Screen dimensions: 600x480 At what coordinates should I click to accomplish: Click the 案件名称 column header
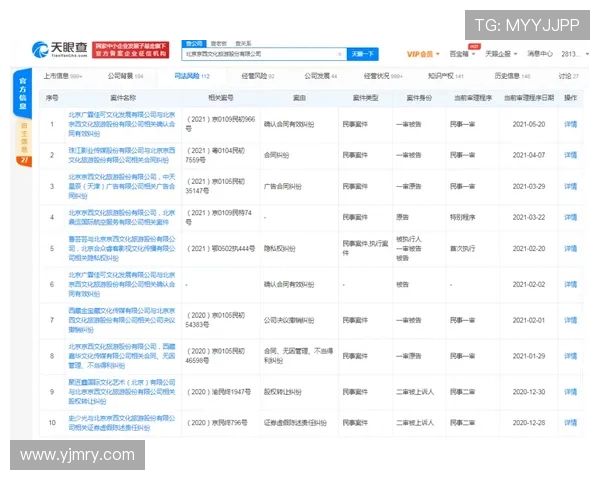(x=123, y=98)
